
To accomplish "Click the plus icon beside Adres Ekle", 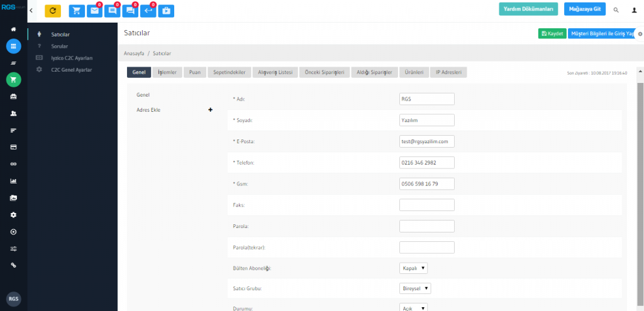I will (x=210, y=110).
